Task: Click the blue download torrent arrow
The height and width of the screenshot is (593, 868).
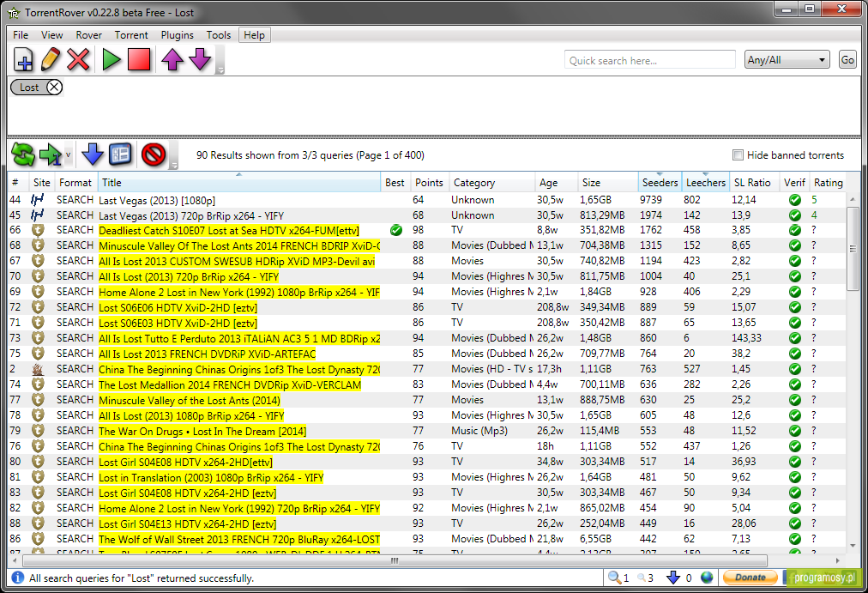Action: click(x=93, y=155)
